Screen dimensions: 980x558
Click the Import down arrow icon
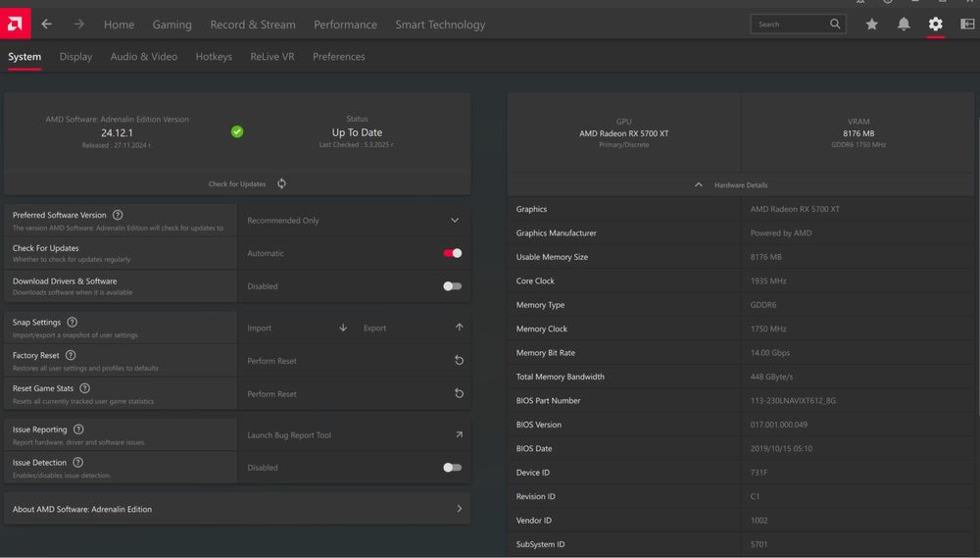(343, 328)
